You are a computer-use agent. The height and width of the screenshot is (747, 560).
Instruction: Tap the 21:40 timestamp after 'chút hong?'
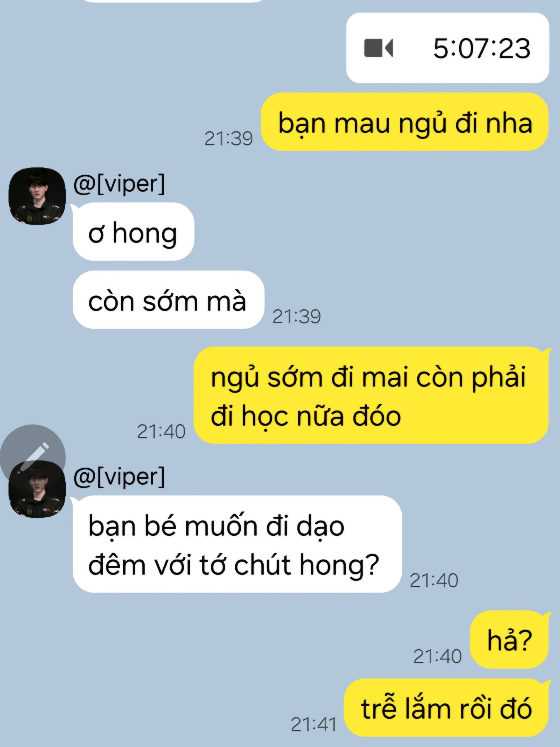pyautogui.click(x=434, y=580)
